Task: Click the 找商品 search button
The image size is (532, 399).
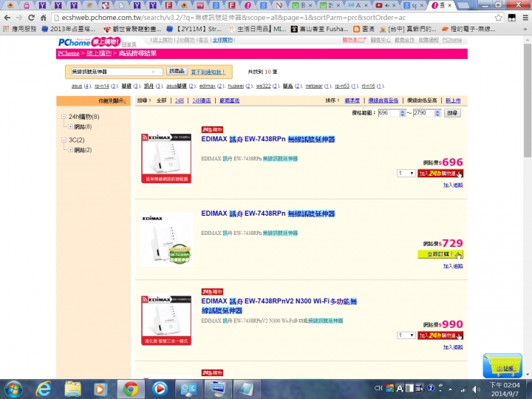Action: (177, 71)
